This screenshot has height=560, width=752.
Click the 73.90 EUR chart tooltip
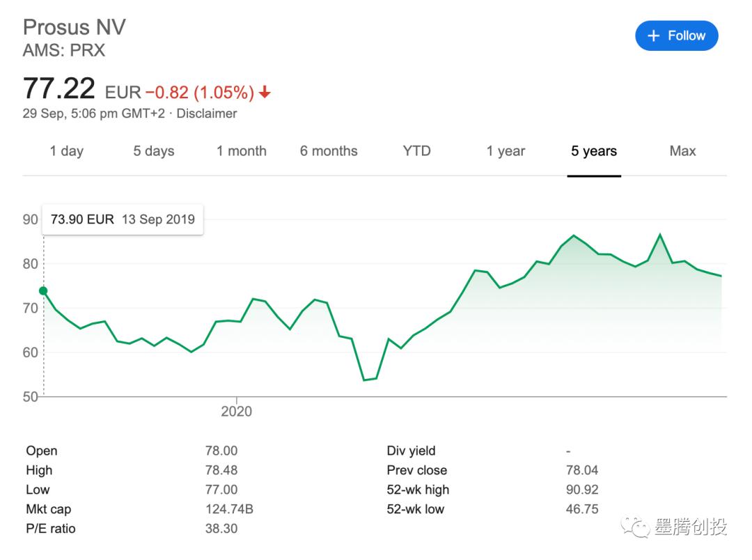123,219
